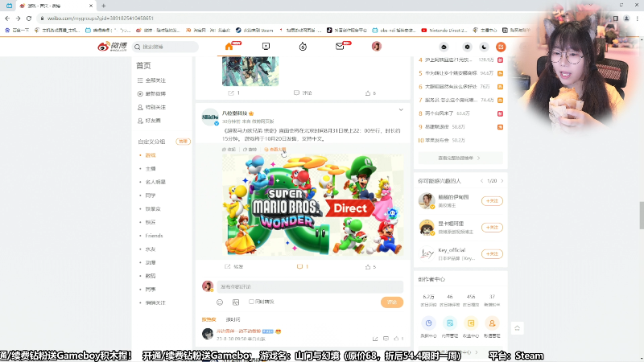The image size is (644, 362).
Task: Click 查看完整热搜榜单 link
Action: [x=460, y=158]
